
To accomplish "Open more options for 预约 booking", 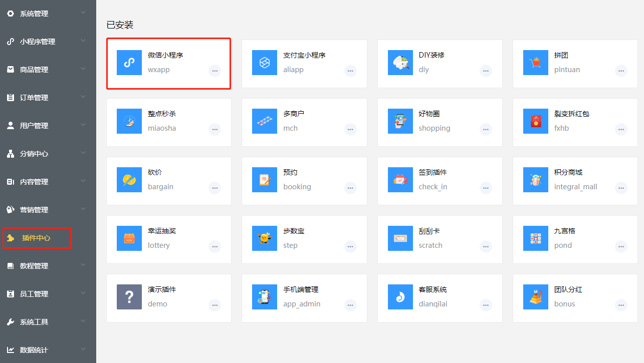I will pos(350,188).
